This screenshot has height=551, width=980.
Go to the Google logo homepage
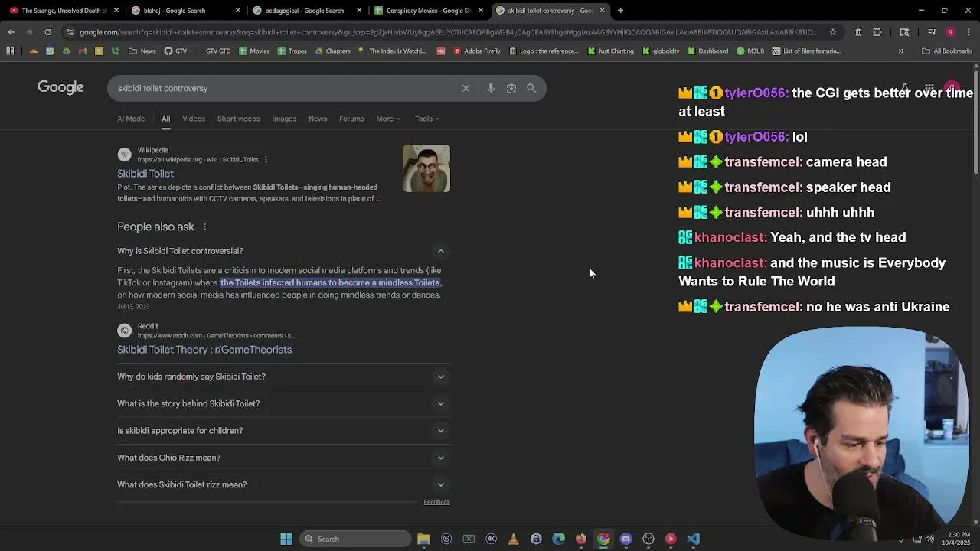point(60,87)
